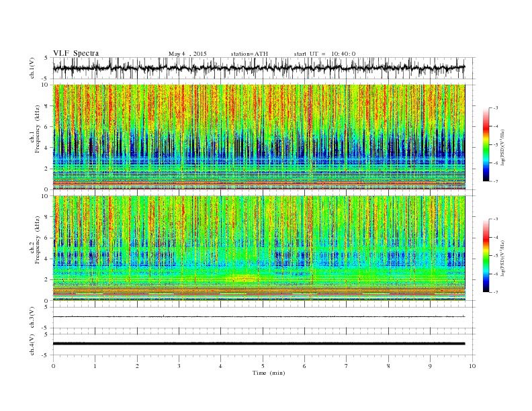Click the "6" kHz tick of ch.1 spectrogram
This screenshot has height=411, width=532.
(x=47, y=127)
